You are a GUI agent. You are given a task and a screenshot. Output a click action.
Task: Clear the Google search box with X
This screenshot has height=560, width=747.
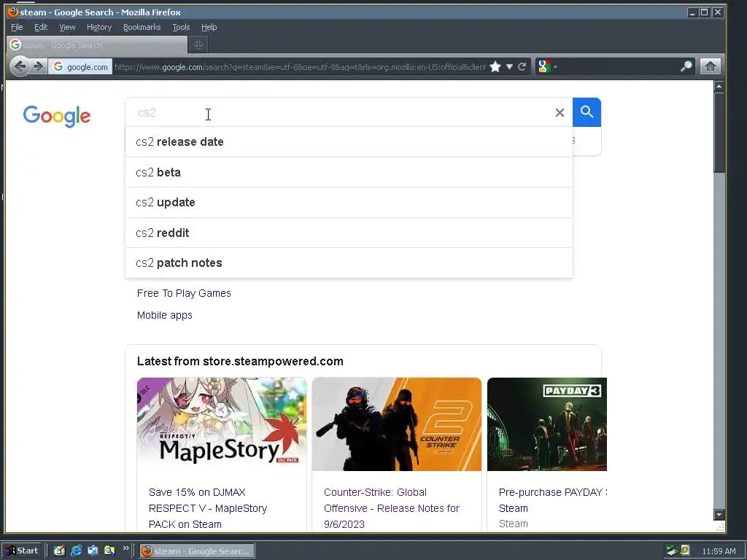pyautogui.click(x=560, y=112)
